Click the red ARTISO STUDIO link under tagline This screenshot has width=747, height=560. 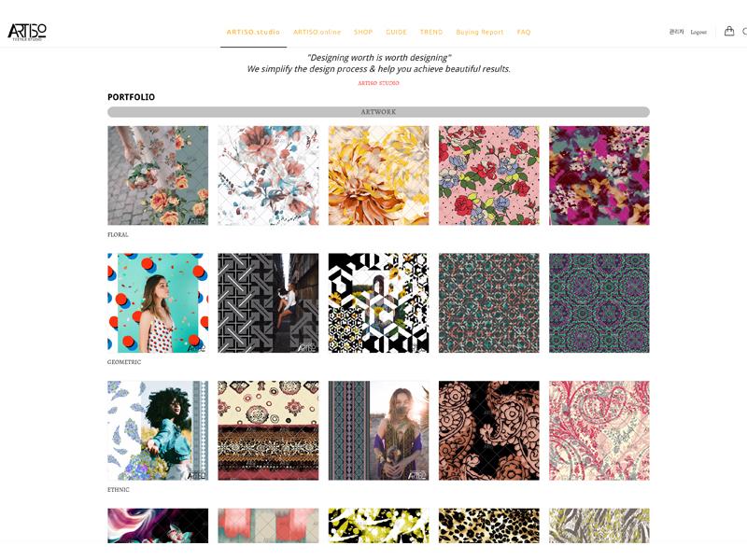(x=379, y=83)
